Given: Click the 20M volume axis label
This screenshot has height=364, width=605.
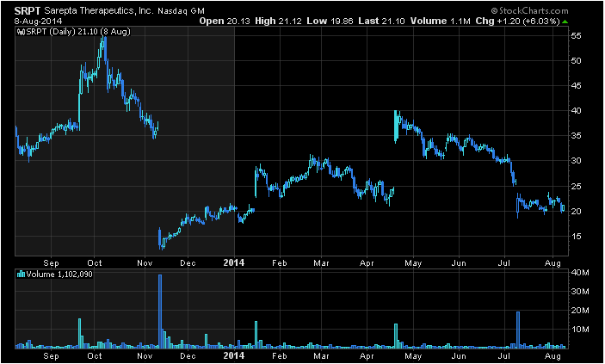Looking at the screenshot, I should point(580,311).
